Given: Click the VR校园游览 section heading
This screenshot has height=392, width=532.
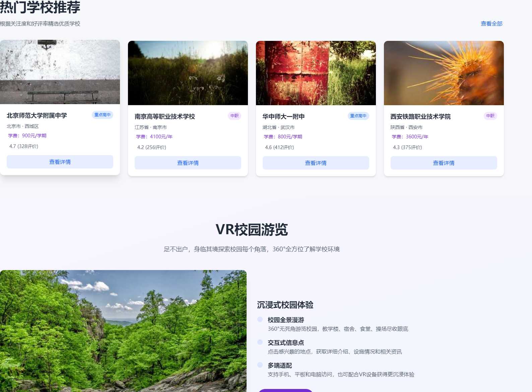Looking at the screenshot, I should point(252,230).
